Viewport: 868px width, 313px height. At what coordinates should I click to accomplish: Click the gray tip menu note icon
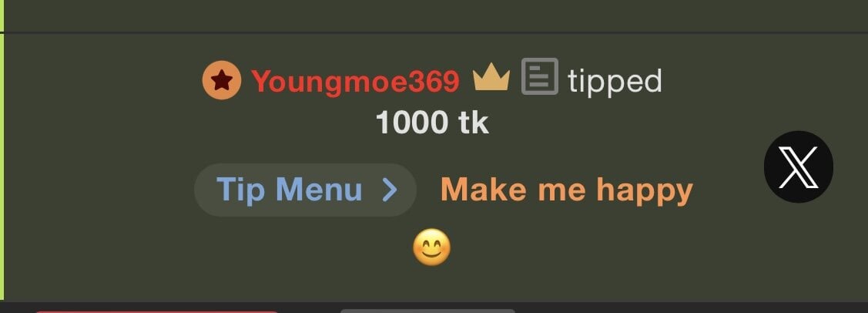[x=540, y=76]
